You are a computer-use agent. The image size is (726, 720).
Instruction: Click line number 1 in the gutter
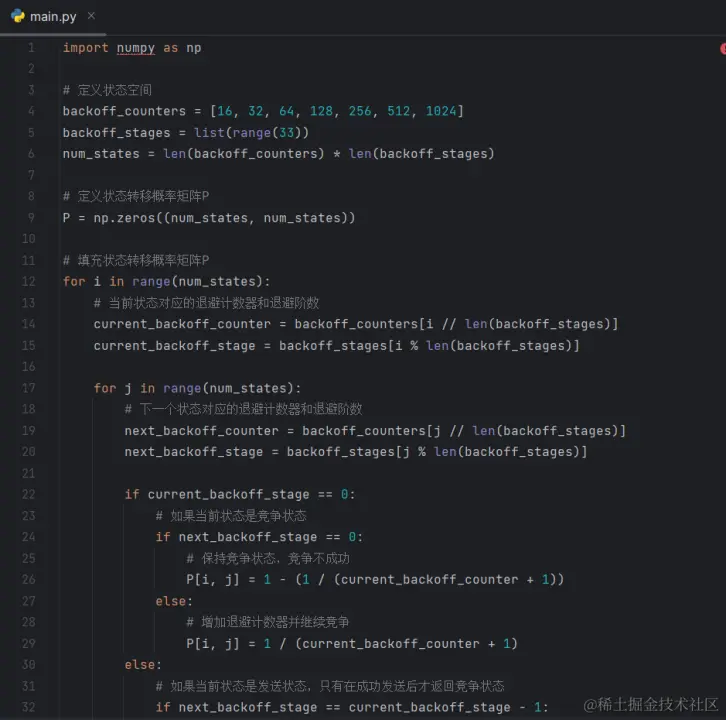point(31,48)
